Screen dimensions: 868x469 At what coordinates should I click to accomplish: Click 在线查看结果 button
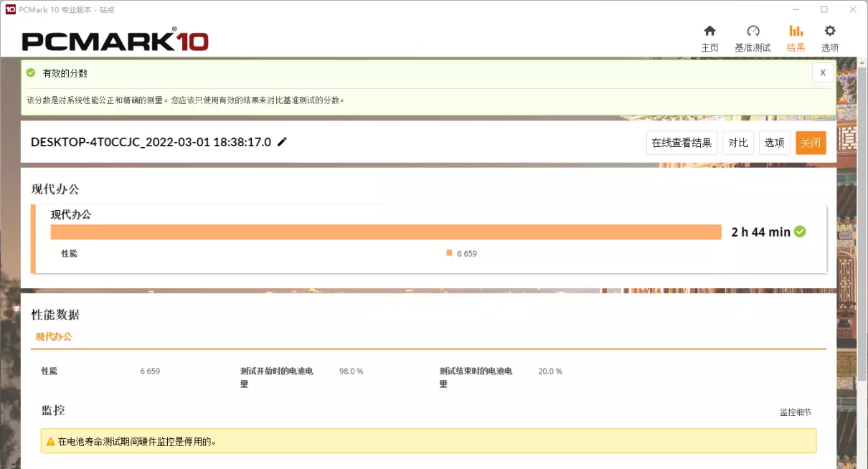(681, 143)
